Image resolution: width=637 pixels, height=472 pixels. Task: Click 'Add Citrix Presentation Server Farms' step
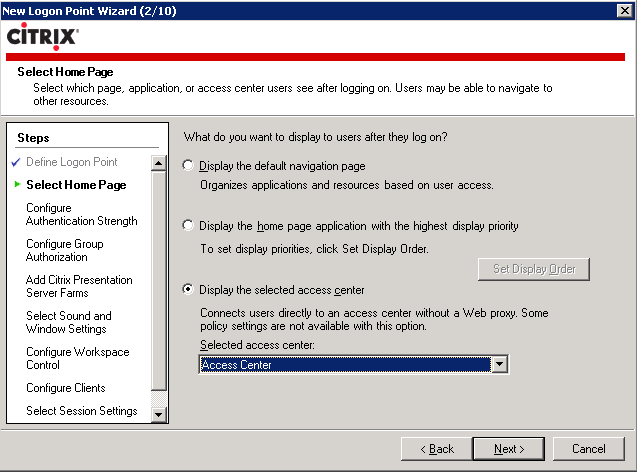pyautogui.click(x=79, y=286)
